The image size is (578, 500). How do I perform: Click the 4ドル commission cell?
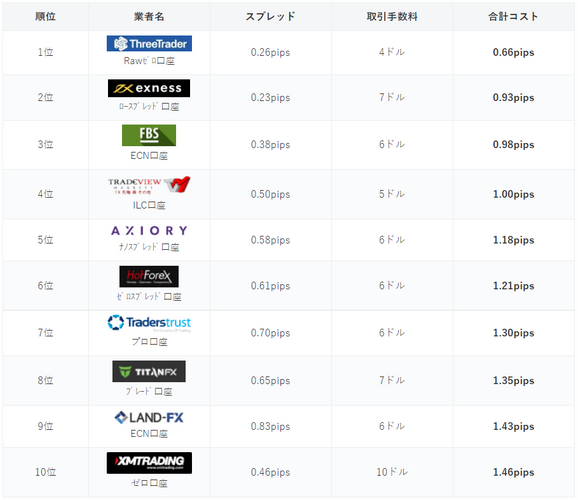(x=392, y=52)
